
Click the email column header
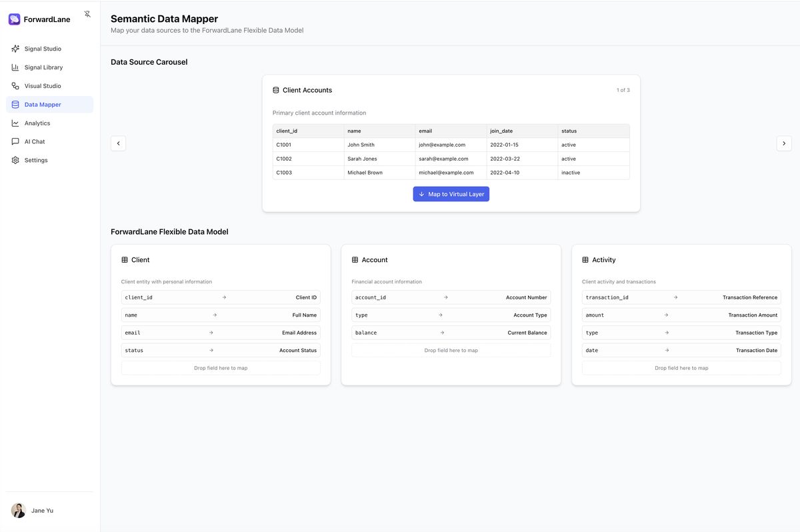click(451, 131)
